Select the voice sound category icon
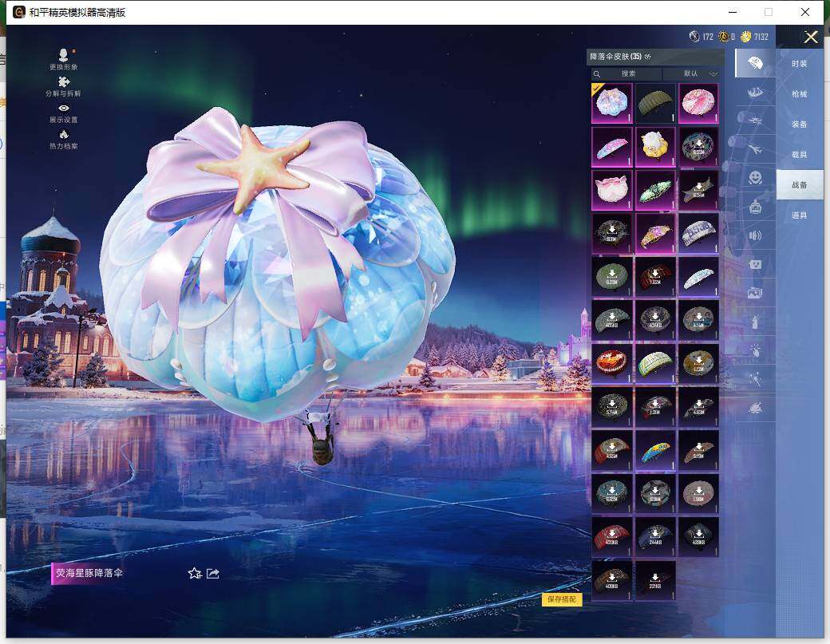This screenshot has width=830, height=644. (x=755, y=235)
